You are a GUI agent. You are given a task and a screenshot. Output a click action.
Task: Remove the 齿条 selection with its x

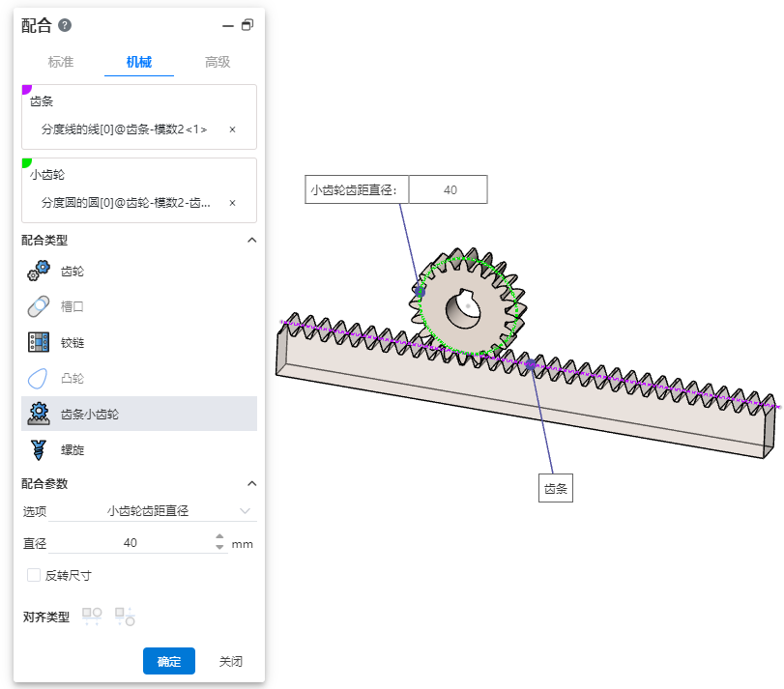pos(232,129)
